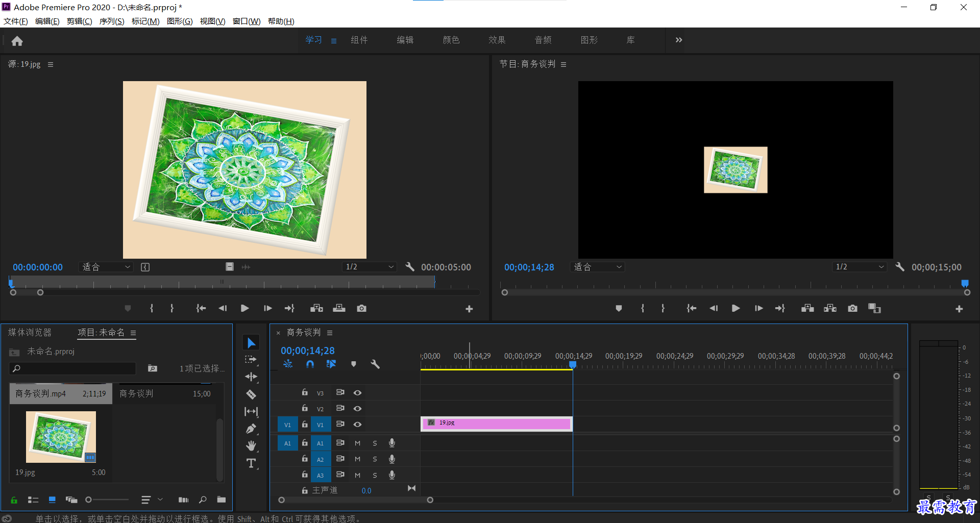Open button editor plus in Program monitor
Image resolution: width=980 pixels, height=523 pixels.
pos(959,309)
